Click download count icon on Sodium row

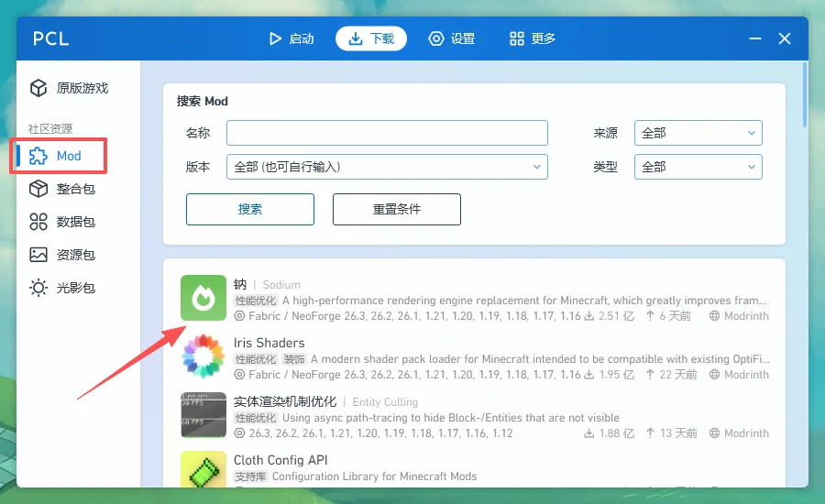point(589,315)
